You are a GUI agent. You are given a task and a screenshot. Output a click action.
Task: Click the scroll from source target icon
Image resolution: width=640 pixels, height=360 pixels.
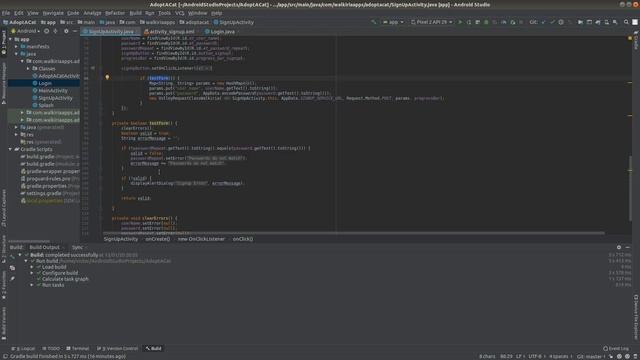pos(47,31)
